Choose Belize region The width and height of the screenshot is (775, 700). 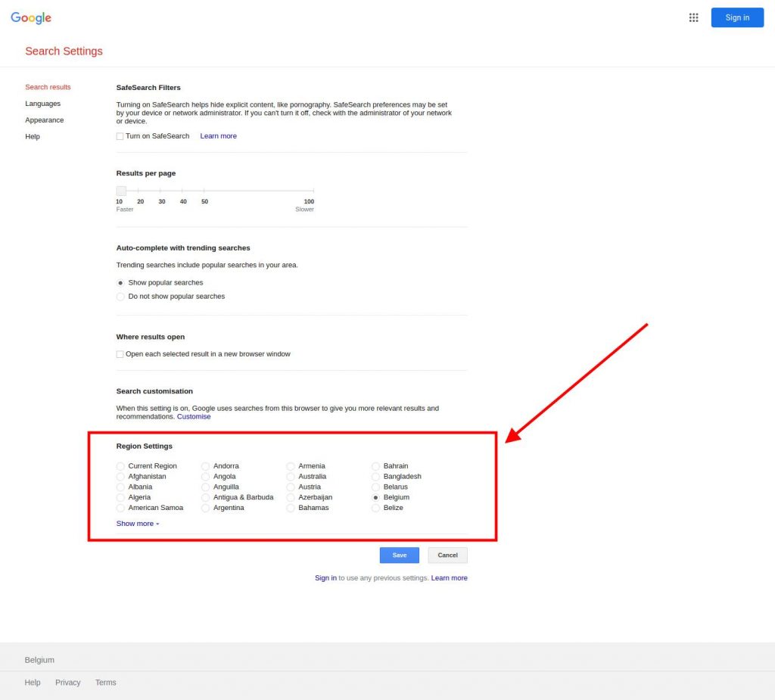(x=375, y=508)
